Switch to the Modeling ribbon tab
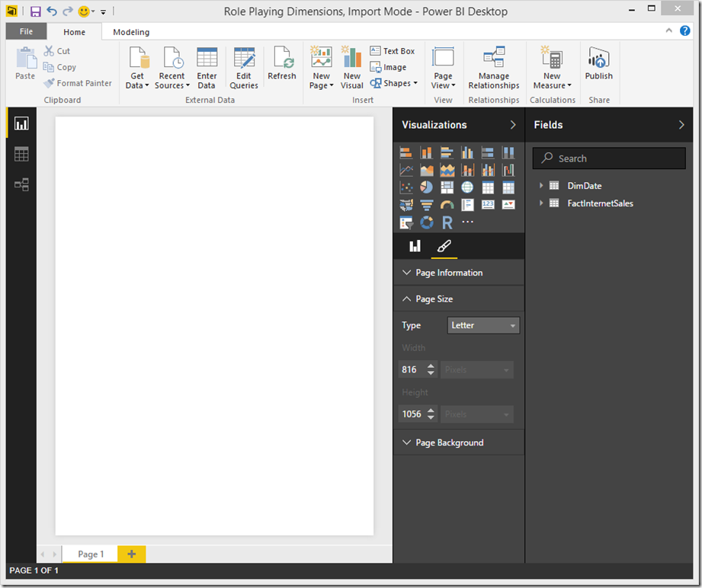This screenshot has height=588, width=702. [x=131, y=32]
